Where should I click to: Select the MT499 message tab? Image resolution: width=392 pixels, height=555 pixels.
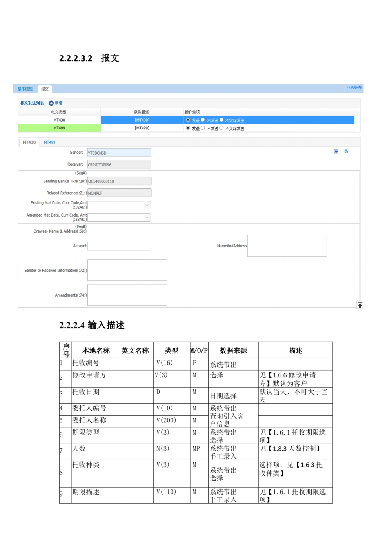[x=50, y=142]
